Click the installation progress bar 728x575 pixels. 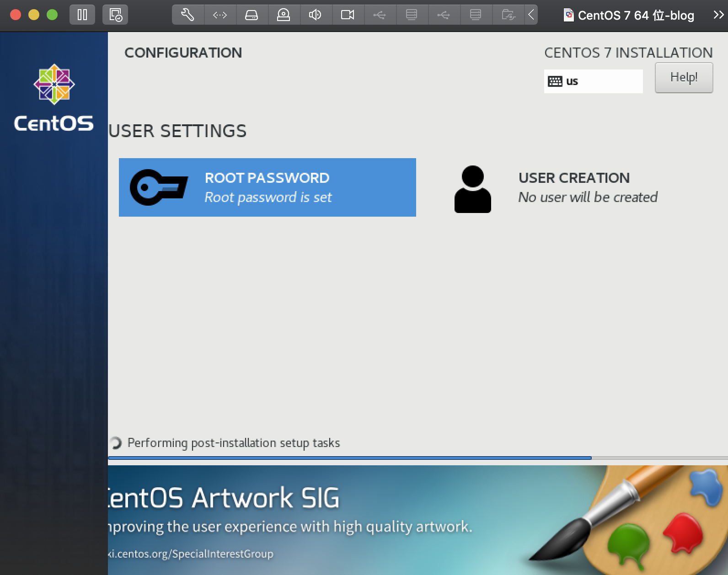pos(418,458)
